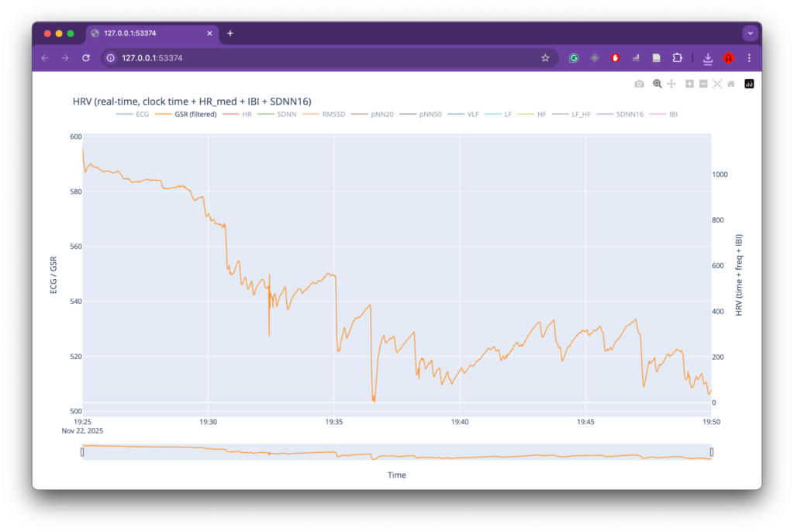Open Chrome three-dot menu
Viewport: 794px width, 532px height.
(x=749, y=58)
